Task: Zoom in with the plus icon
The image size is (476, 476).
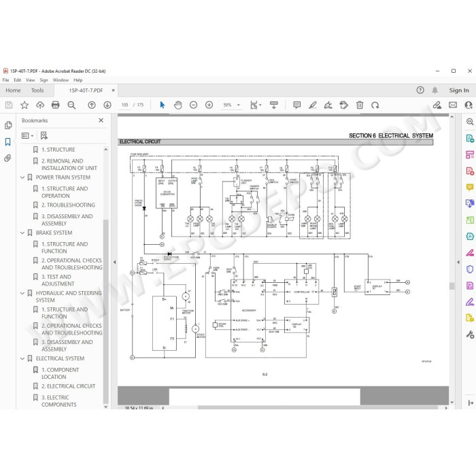Action: 209,105
